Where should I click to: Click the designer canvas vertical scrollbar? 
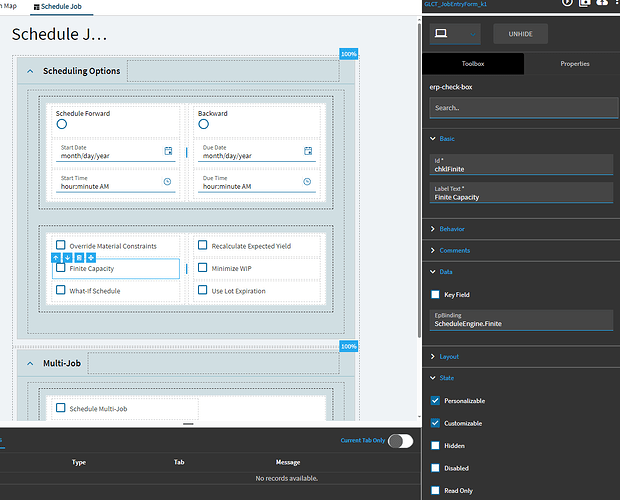click(x=419, y=180)
